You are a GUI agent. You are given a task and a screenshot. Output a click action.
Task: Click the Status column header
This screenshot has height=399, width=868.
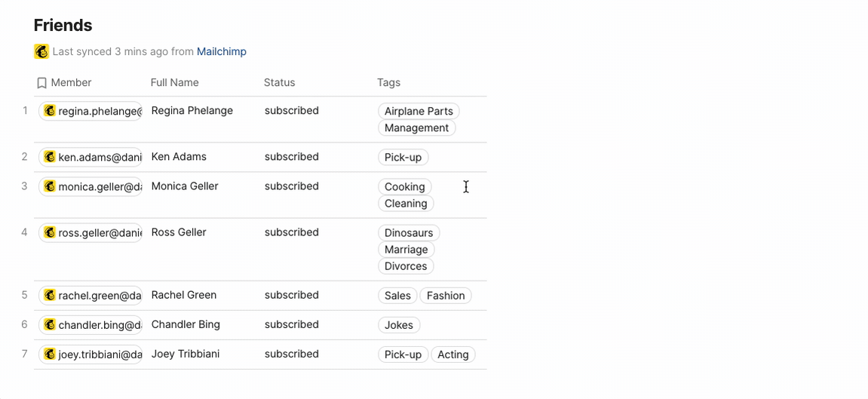pos(279,82)
